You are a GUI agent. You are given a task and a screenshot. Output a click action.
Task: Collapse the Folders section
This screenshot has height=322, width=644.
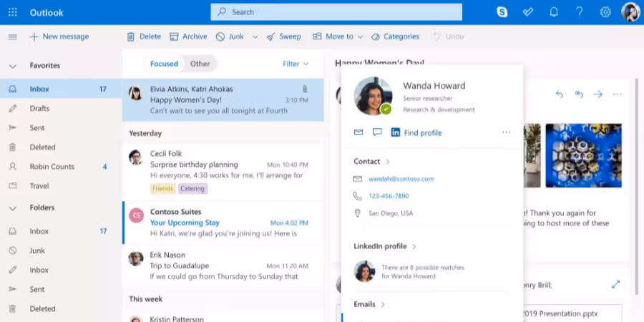[13, 208]
